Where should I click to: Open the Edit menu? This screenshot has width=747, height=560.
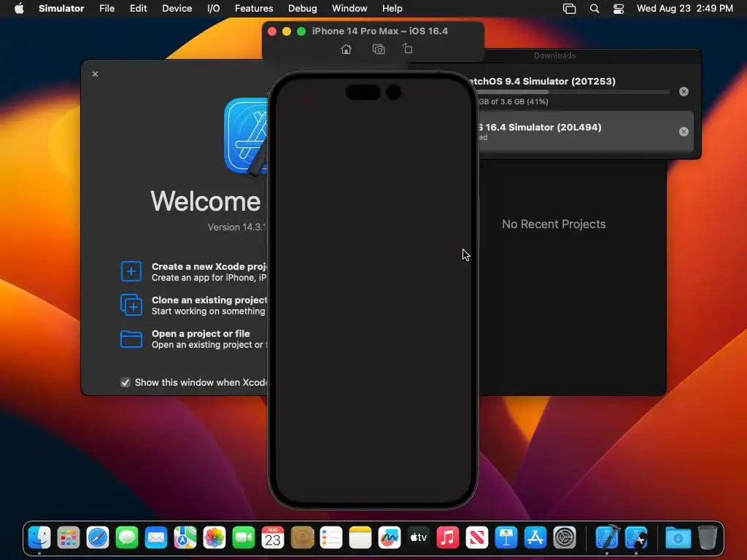138,9
